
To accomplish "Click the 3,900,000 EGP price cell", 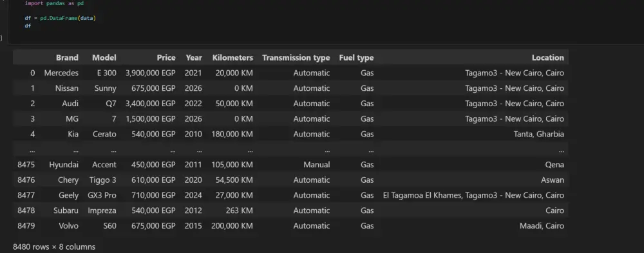I will 150,73.
